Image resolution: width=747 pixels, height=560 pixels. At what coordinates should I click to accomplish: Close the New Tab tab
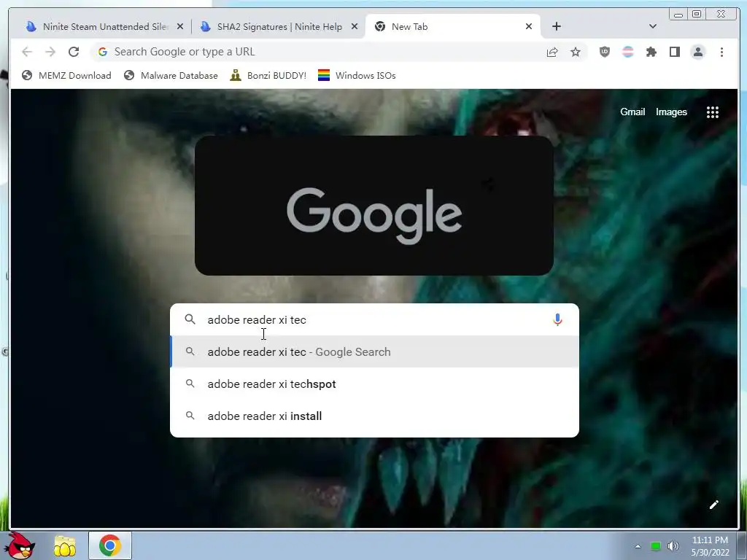tap(529, 27)
